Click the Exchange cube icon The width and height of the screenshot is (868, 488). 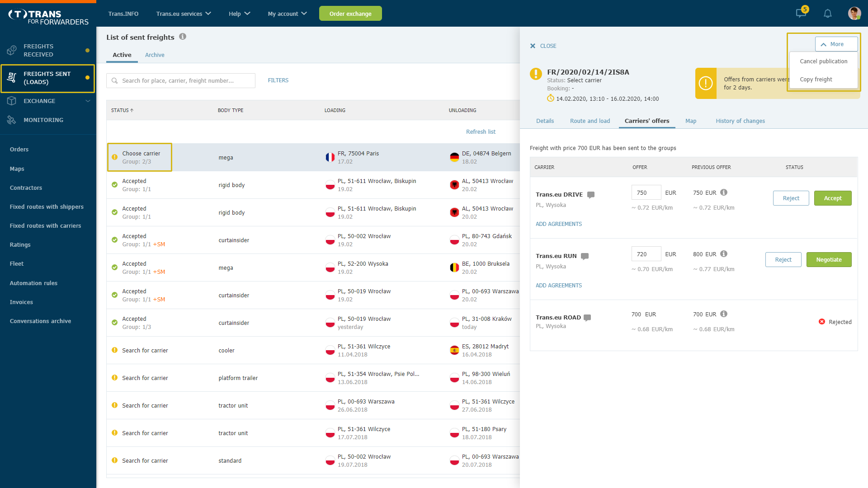(12, 101)
